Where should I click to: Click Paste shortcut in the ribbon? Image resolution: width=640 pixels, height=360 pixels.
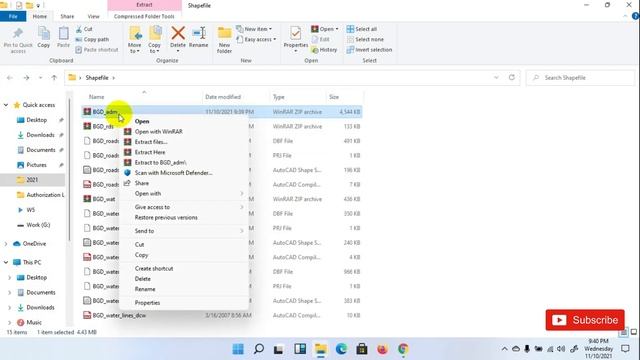(x=97, y=50)
